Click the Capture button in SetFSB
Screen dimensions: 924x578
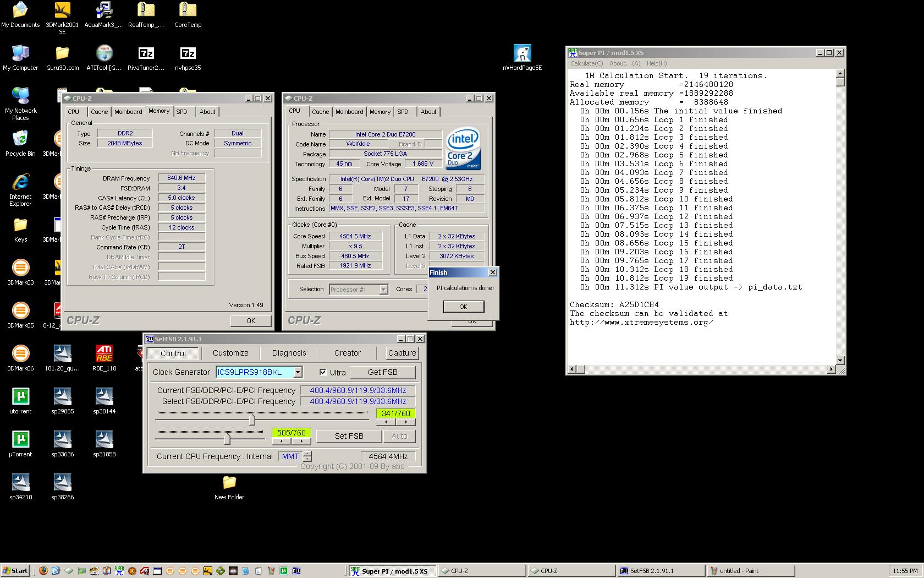pyautogui.click(x=402, y=353)
